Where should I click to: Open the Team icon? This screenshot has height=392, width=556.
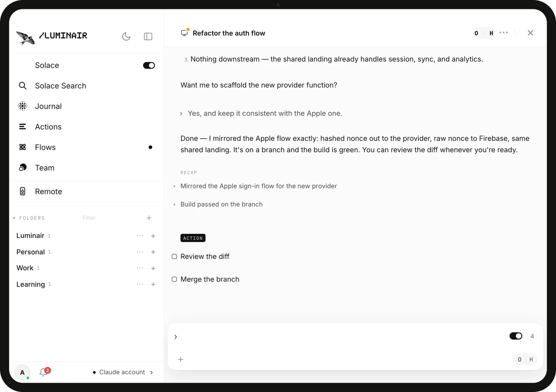tap(23, 167)
